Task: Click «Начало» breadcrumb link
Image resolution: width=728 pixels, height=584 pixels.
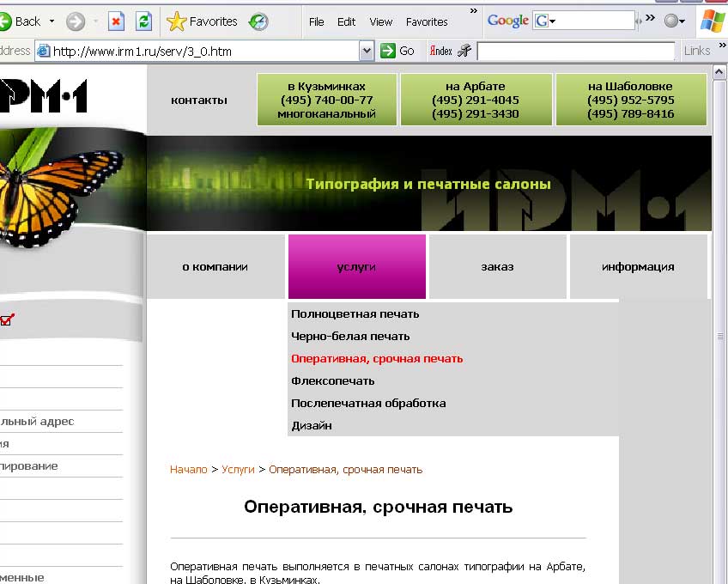Action: [x=188, y=470]
